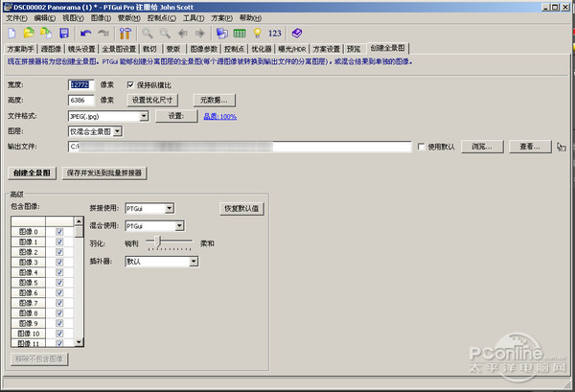Click the 设置优化尺寸 button
Image resolution: width=575 pixels, height=392 pixels.
pyautogui.click(x=152, y=100)
